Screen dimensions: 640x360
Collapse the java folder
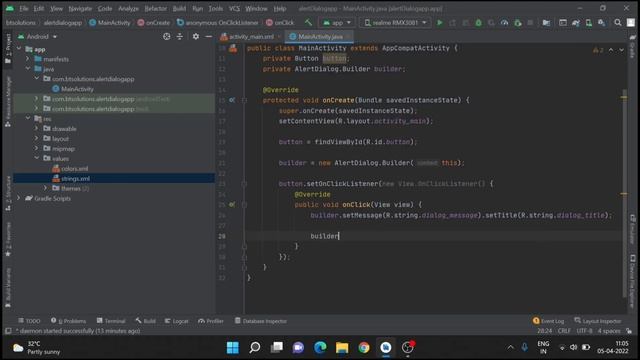click(28, 69)
